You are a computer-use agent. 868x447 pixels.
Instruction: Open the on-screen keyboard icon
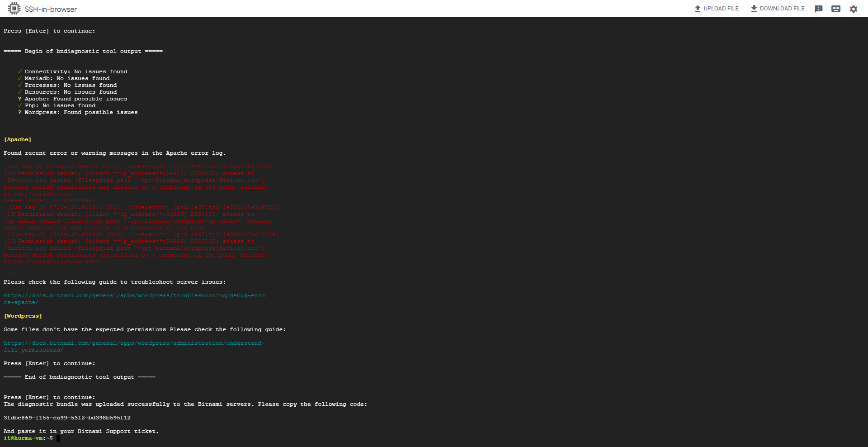835,9
